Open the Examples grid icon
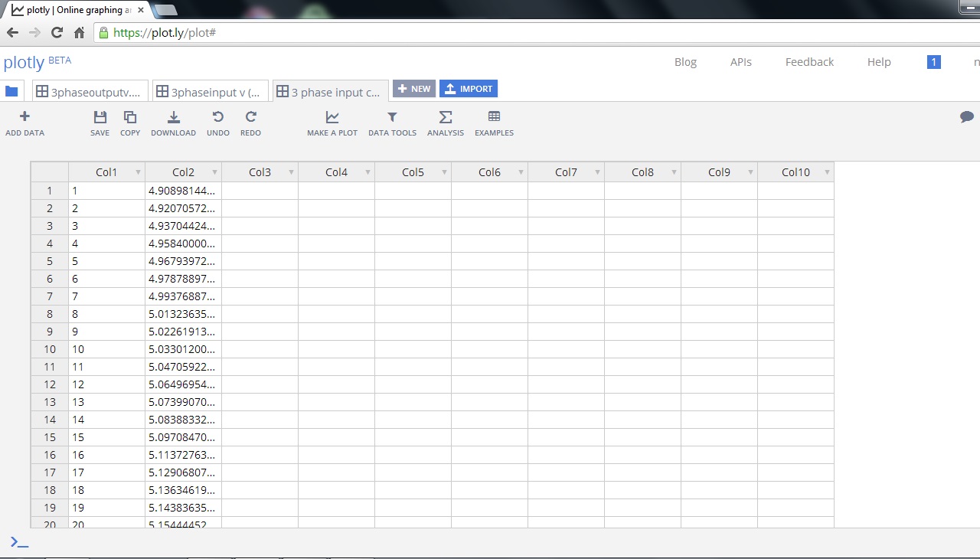The width and height of the screenshot is (980, 559). click(494, 116)
